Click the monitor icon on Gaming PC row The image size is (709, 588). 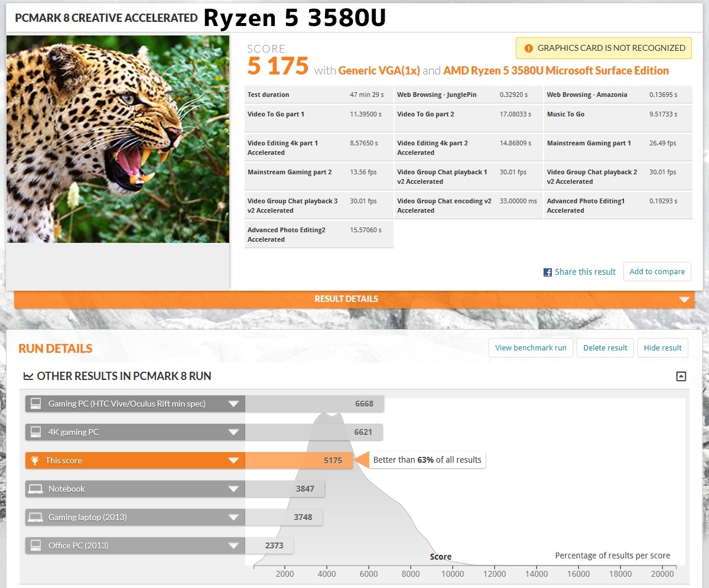(36, 404)
